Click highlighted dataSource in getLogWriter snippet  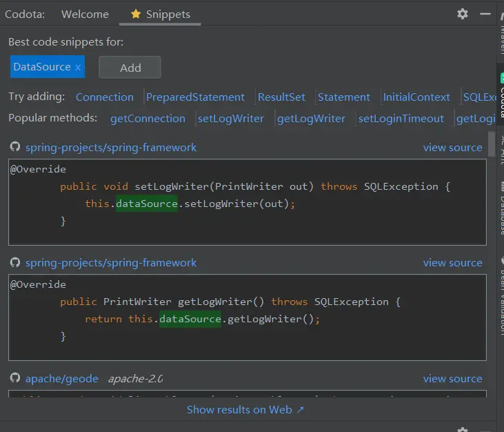tap(190, 319)
